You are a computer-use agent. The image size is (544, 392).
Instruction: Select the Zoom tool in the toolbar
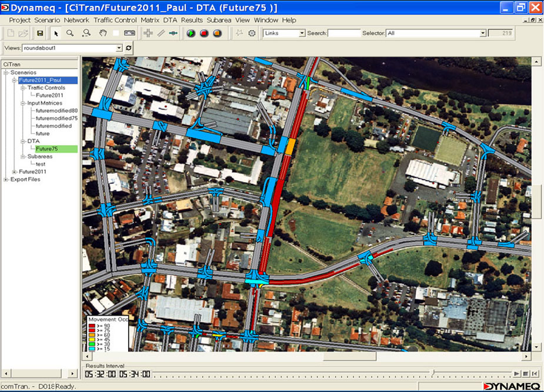pyautogui.click(x=69, y=33)
